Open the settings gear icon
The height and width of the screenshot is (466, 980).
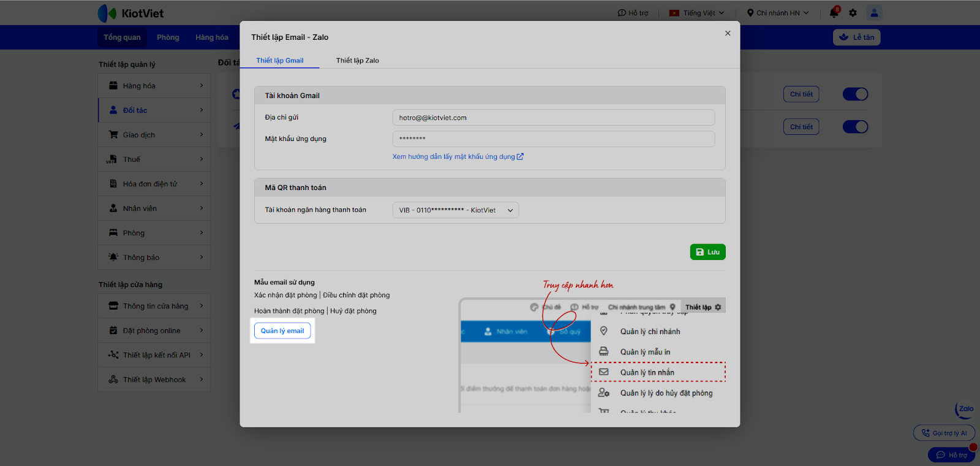[853, 13]
